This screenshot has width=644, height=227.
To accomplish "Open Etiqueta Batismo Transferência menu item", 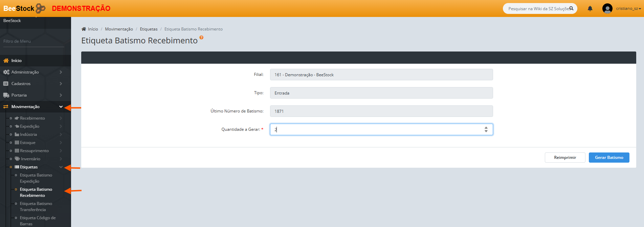I will [x=36, y=207].
